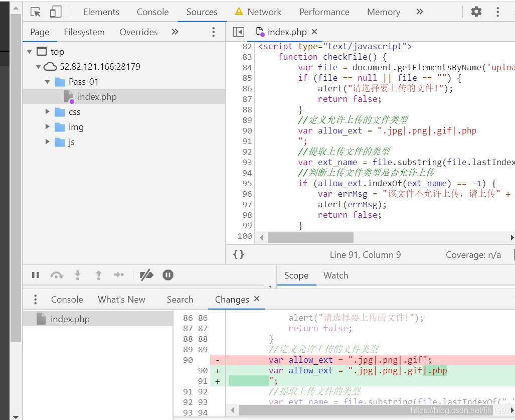Click the step into function icon
Viewport: 515px width, 420px height.
click(78, 275)
